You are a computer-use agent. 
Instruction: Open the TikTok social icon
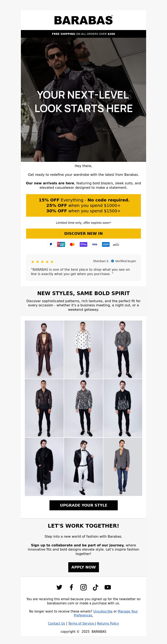(x=95, y=587)
